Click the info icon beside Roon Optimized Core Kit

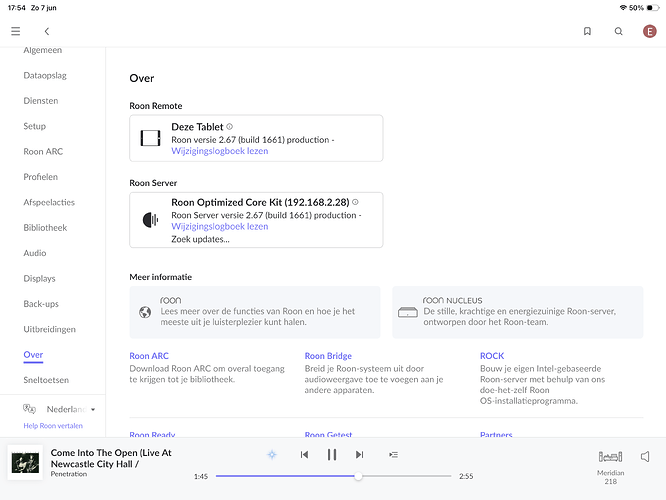pyautogui.click(x=355, y=202)
